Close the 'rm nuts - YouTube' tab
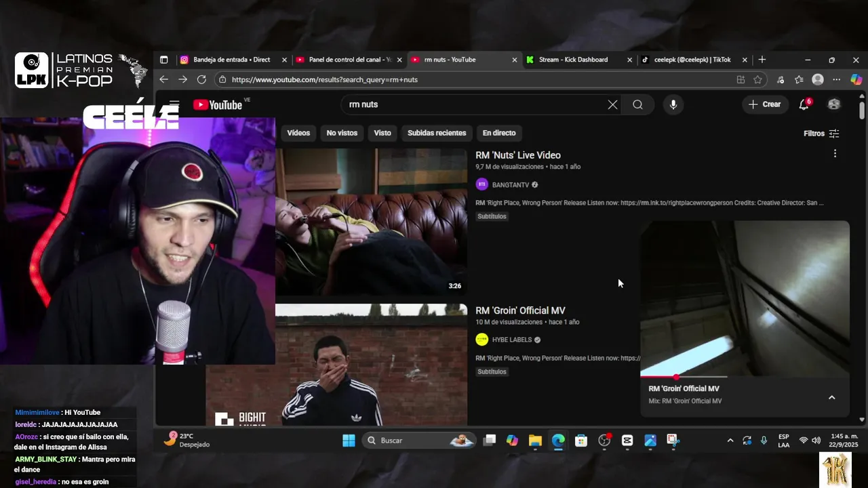868x488 pixels. 515,60
